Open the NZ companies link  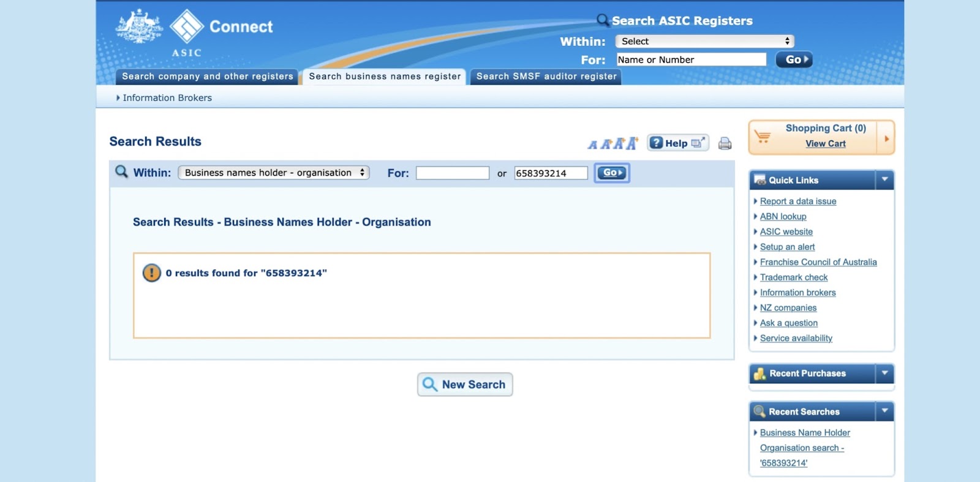click(x=788, y=308)
